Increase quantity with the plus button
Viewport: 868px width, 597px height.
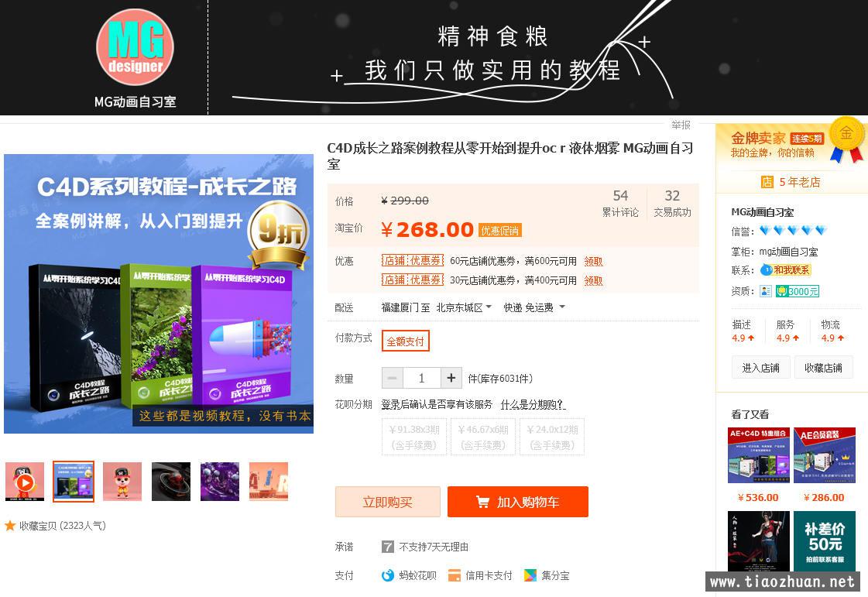coord(451,378)
